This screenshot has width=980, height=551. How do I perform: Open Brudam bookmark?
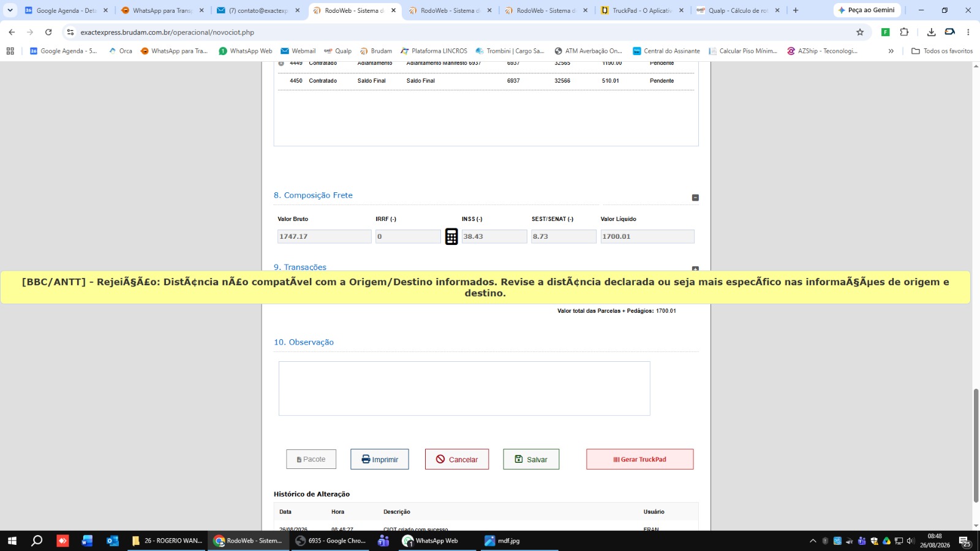376,51
